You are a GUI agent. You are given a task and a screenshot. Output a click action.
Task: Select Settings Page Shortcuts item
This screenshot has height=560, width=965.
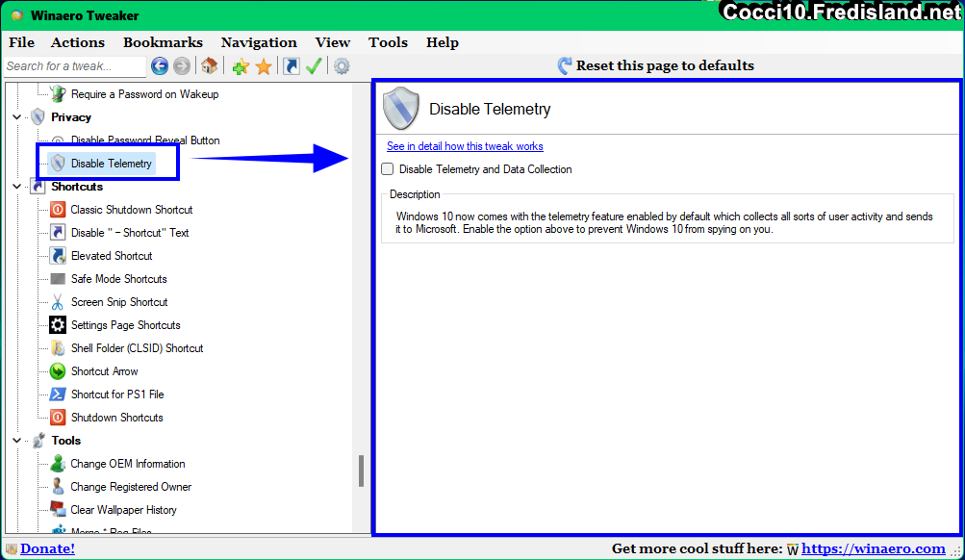pos(125,325)
